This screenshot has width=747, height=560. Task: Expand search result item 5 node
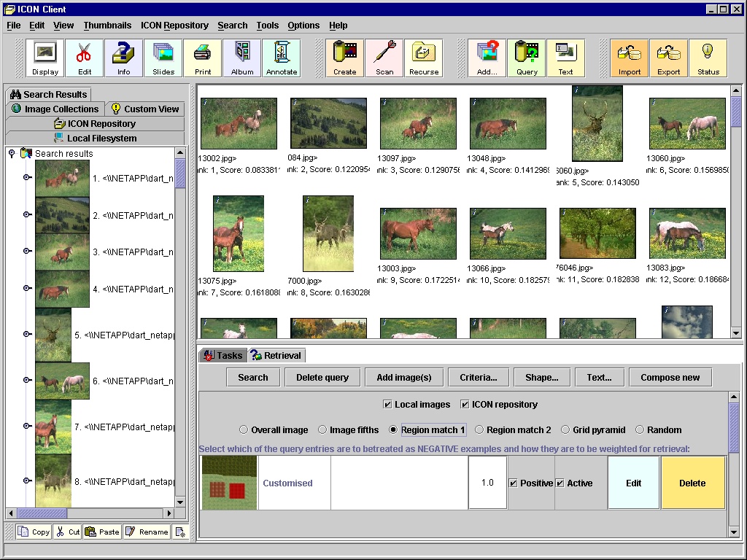[x=28, y=334]
